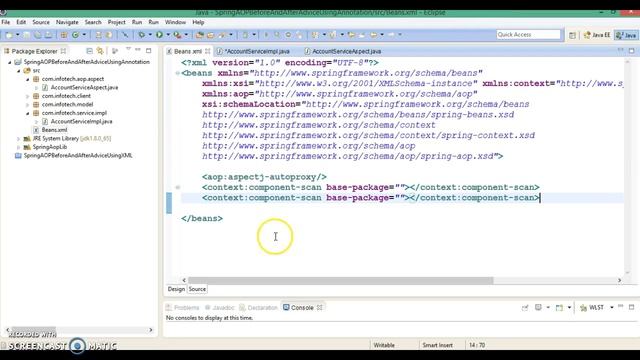Open the Edit menu

tap(21, 22)
